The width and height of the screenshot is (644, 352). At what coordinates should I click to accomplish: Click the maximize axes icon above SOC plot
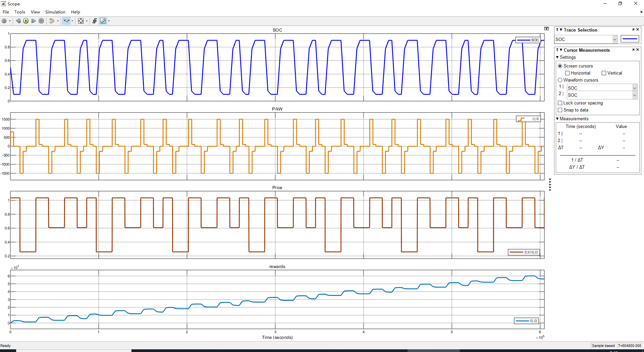(x=546, y=29)
